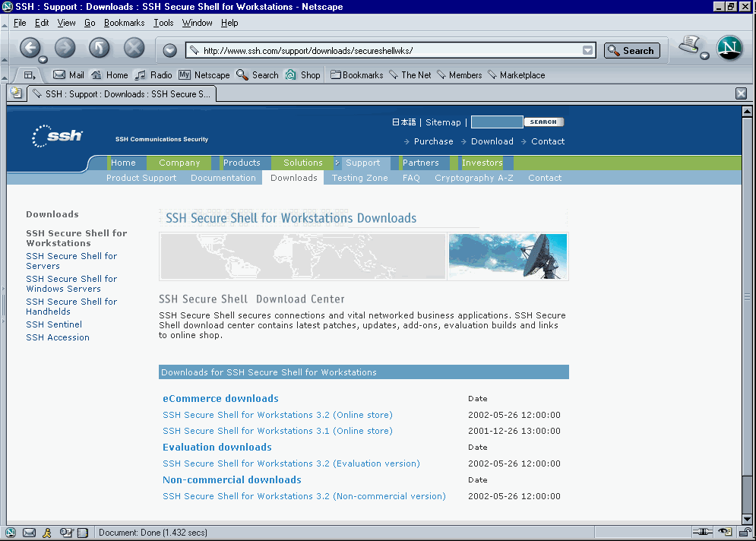Open the Bookmarks menu in the menu bar

coord(124,23)
